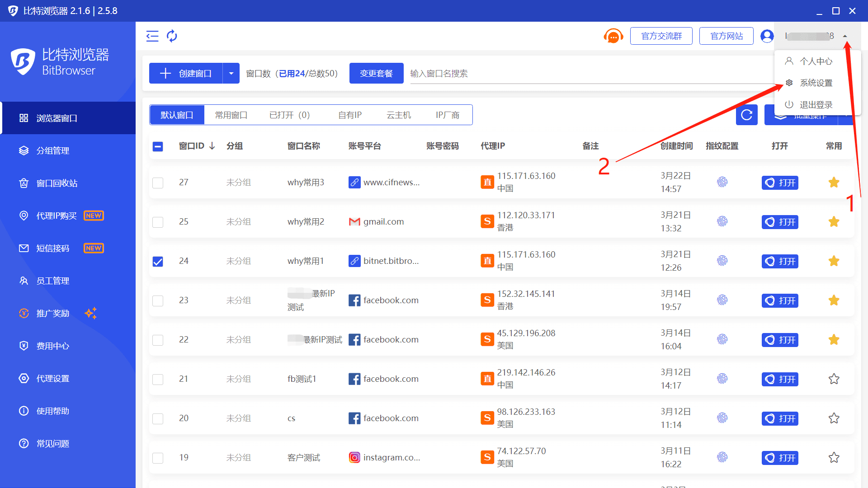Image resolution: width=868 pixels, height=488 pixels.
Task: Switch to 云主机 tab
Action: (x=399, y=115)
